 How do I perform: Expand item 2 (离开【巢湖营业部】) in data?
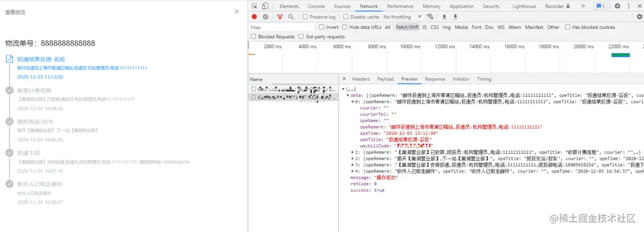pyautogui.click(x=353, y=158)
